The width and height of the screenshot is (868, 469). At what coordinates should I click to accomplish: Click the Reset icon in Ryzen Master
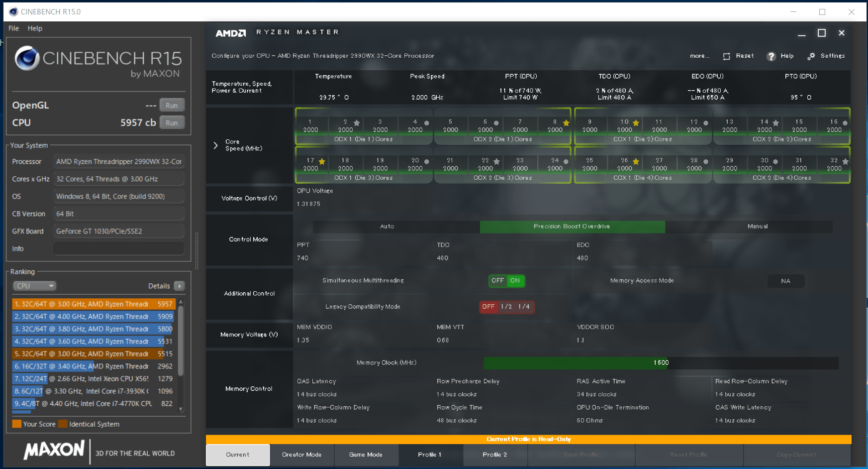pos(727,56)
